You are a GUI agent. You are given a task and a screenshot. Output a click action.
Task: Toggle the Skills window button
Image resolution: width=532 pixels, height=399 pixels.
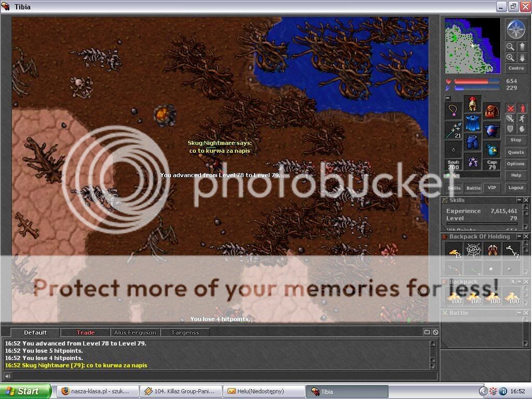[454, 188]
